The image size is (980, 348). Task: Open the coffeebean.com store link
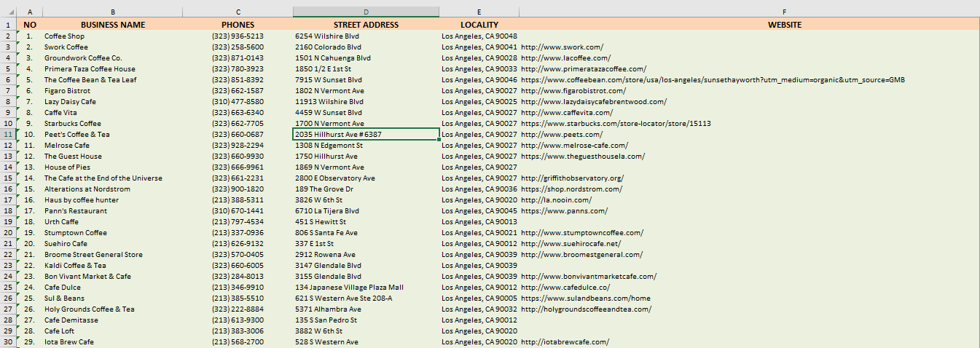click(x=713, y=79)
